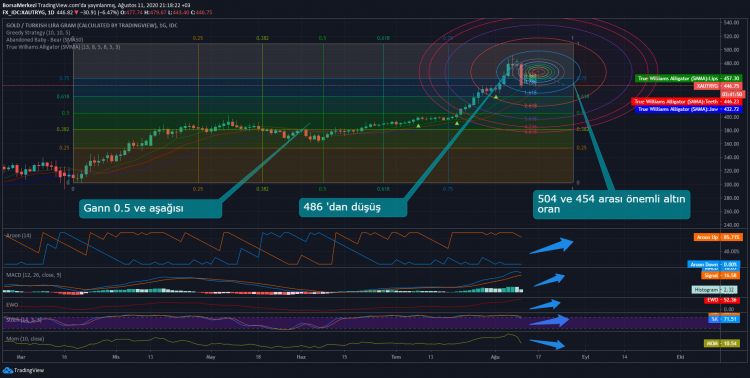Viewport: 750px width, 378px height.
Task: Click the May label on the time axis
Action: 211,357
